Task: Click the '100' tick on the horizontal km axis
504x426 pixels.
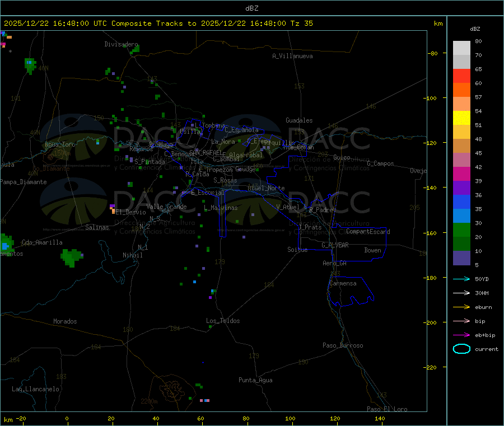Action: click(x=290, y=418)
